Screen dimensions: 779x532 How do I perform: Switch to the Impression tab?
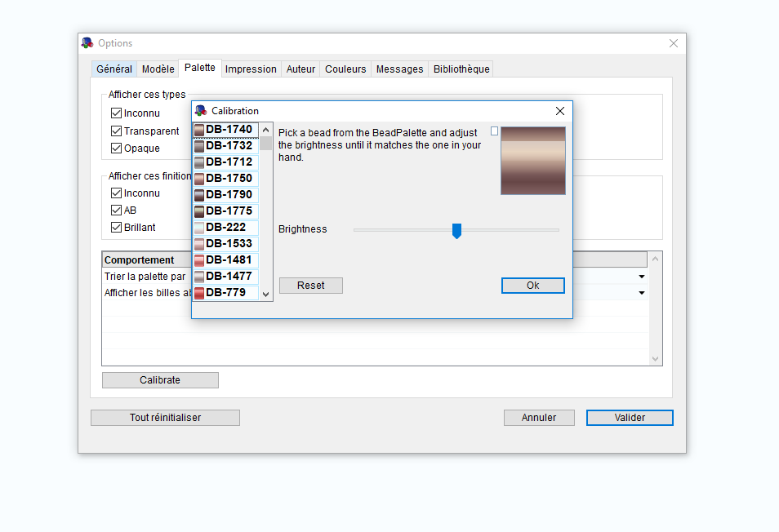coord(251,69)
